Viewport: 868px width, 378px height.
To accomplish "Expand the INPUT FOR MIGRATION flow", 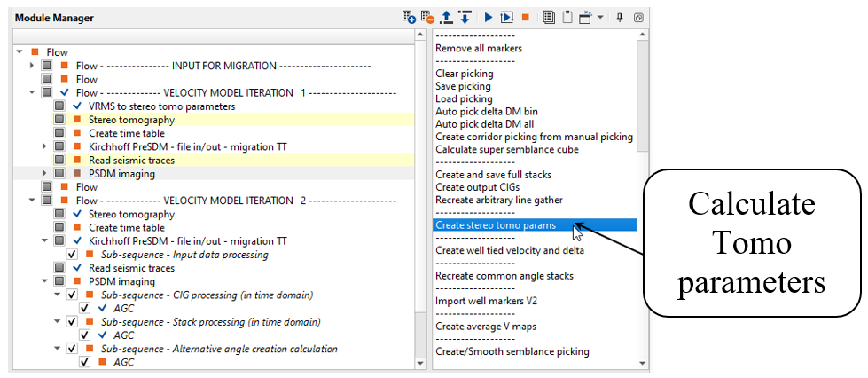I will pos(32,66).
